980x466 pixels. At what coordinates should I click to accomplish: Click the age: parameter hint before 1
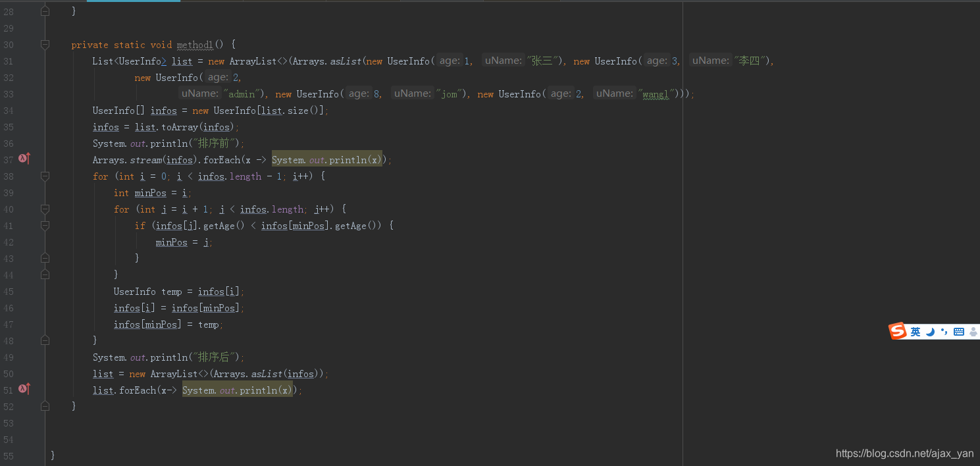pos(450,61)
